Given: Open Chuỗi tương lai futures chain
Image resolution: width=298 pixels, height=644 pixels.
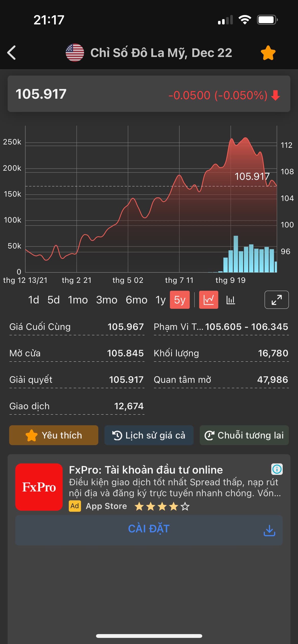Looking at the screenshot, I should (244, 435).
